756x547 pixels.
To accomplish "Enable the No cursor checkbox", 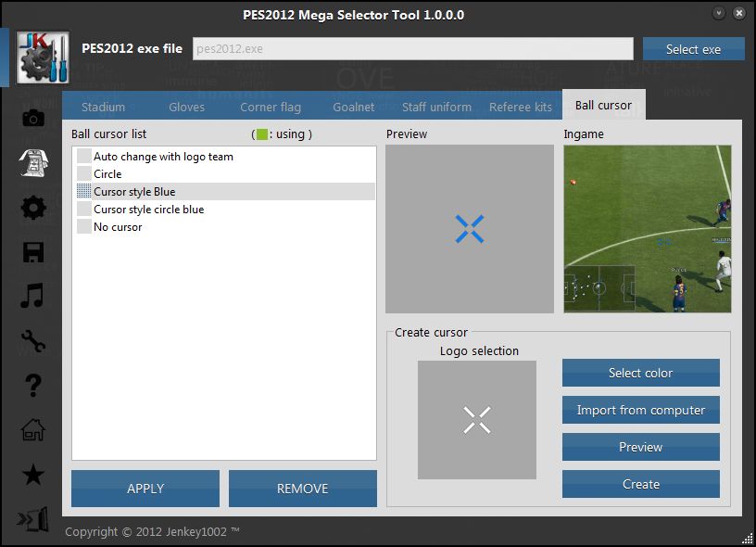I will point(84,227).
